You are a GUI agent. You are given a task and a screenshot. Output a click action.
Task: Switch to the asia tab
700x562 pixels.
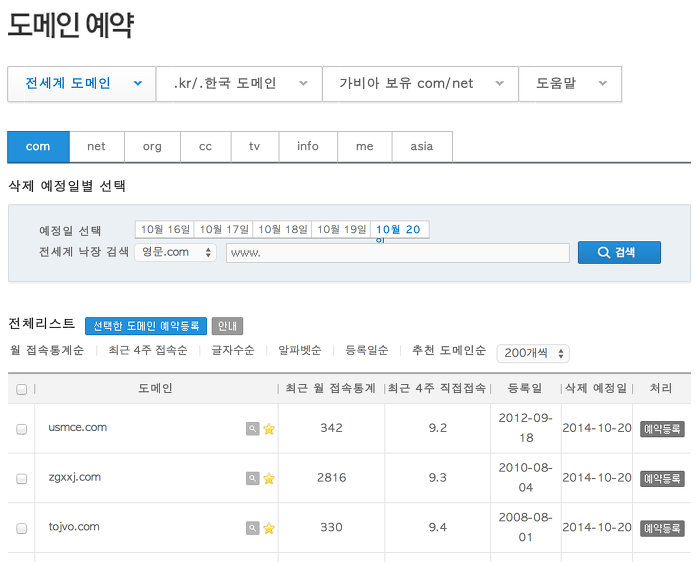(x=422, y=146)
